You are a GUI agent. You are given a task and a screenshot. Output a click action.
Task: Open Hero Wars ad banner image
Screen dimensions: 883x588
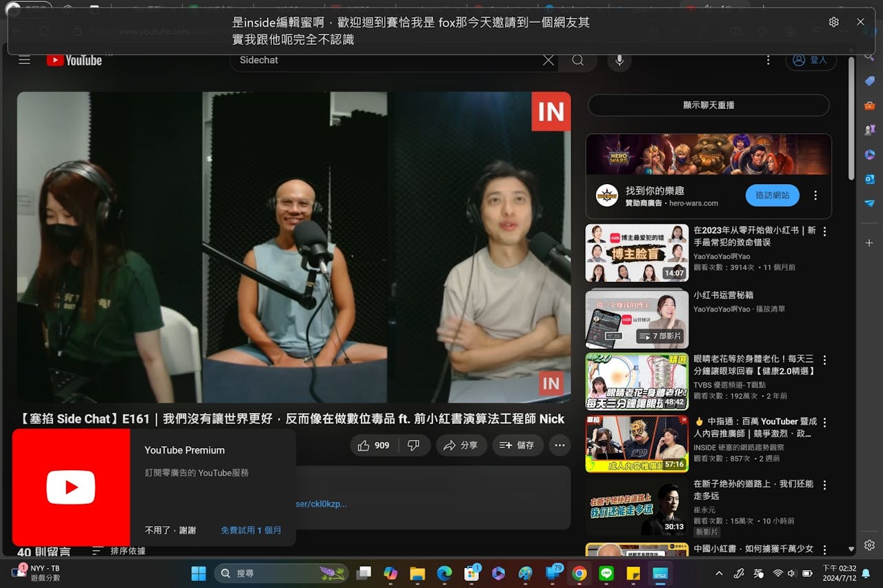pos(708,154)
